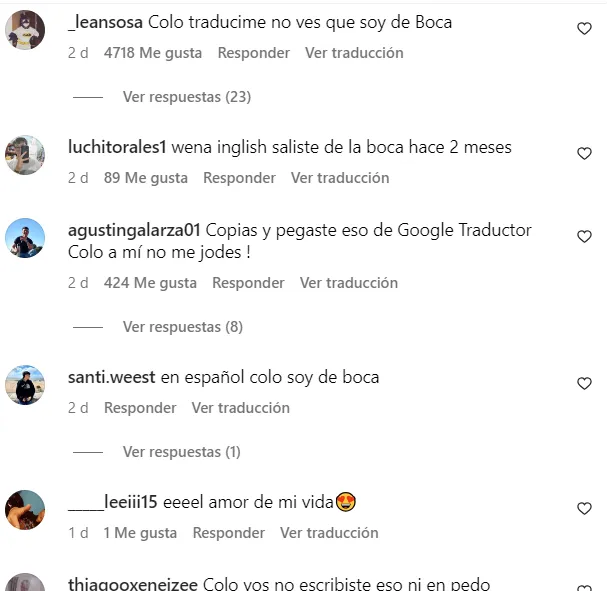The width and height of the screenshot is (607, 591).
Task: View agustingalarza01's profile photo
Action: pos(25,238)
